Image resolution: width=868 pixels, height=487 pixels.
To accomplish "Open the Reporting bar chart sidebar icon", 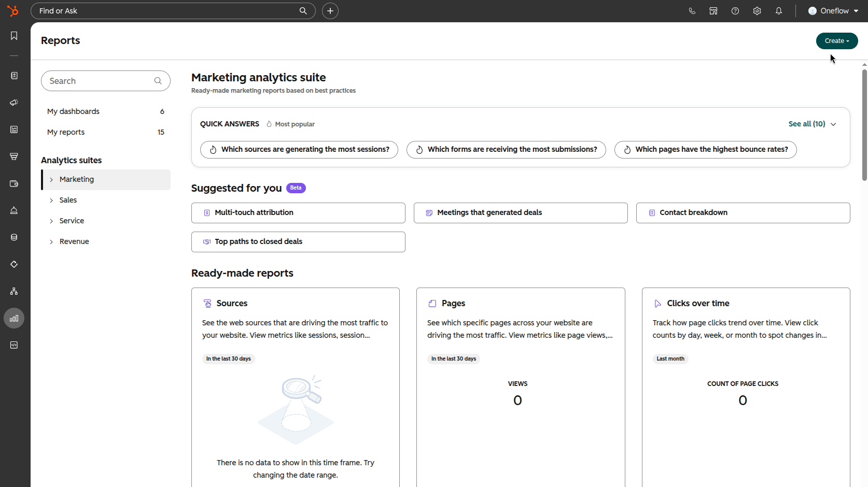I will coord(14,318).
